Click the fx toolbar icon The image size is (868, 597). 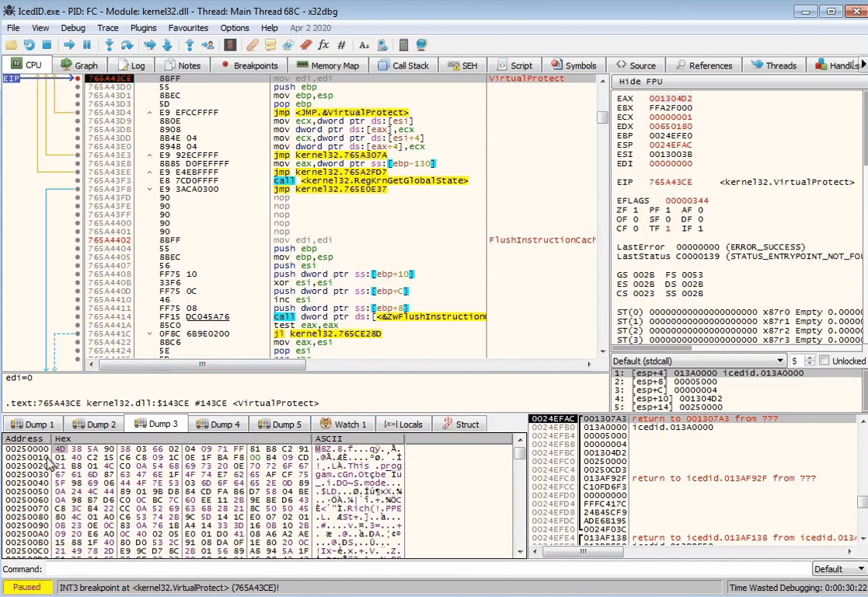(x=325, y=44)
